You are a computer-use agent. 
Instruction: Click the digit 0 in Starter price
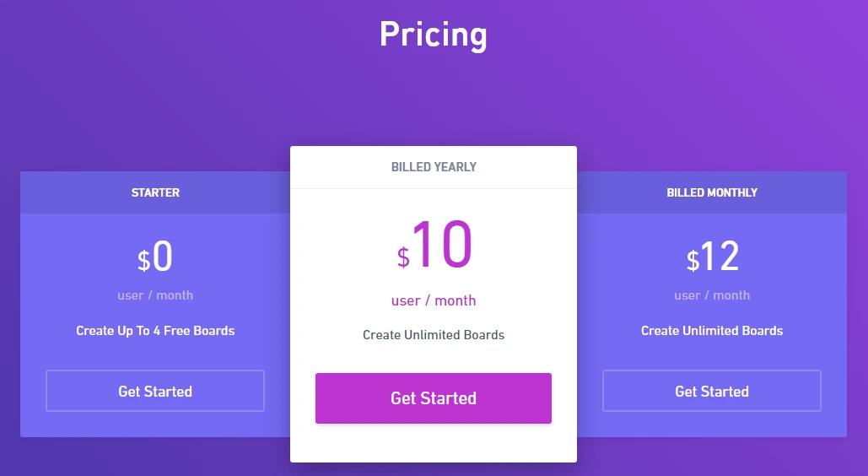pos(163,256)
